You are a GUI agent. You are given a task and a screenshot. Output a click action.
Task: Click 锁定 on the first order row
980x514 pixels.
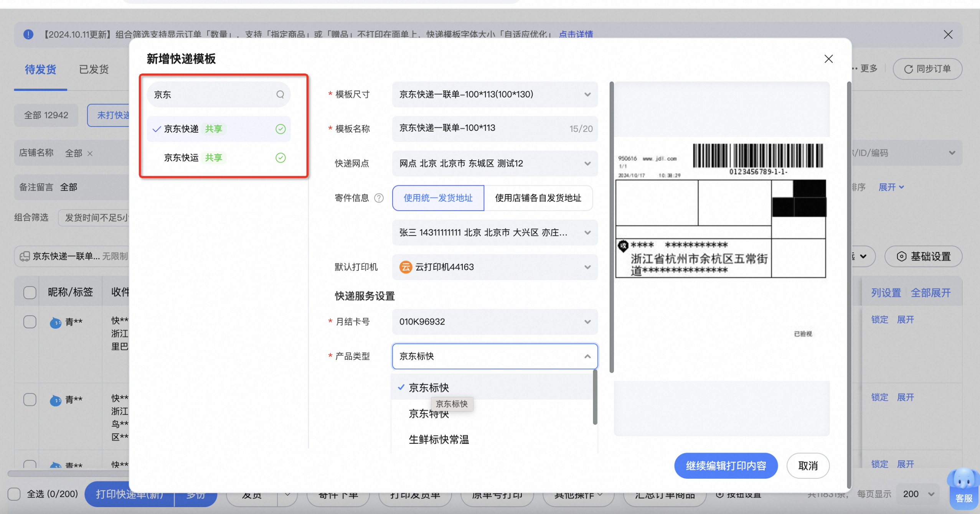(x=879, y=320)
